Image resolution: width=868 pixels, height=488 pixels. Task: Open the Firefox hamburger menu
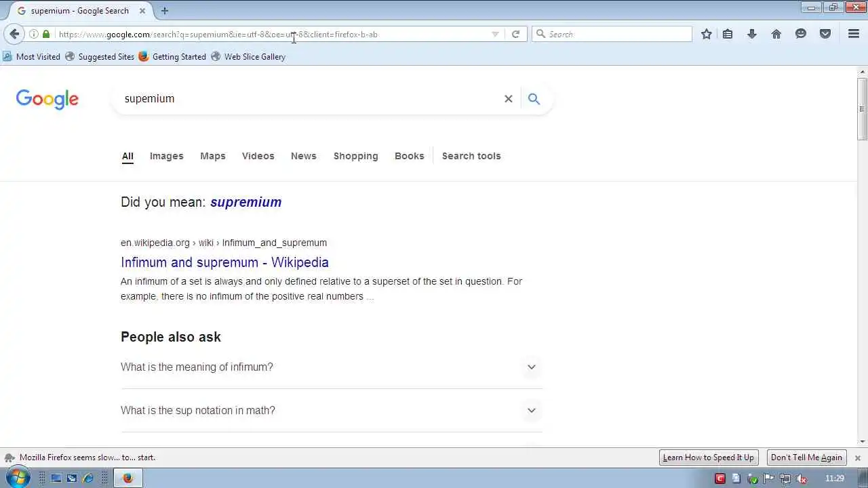click(x=854, y=34)
